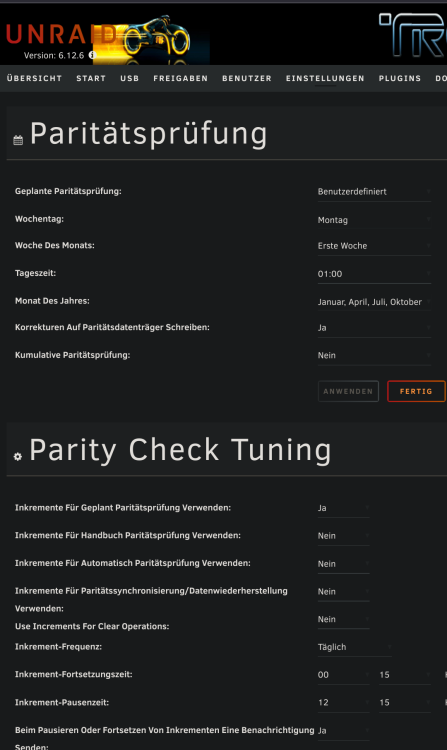Go to the START menu tab
This screenshot has height=750, width=447.
coord(91,78)
